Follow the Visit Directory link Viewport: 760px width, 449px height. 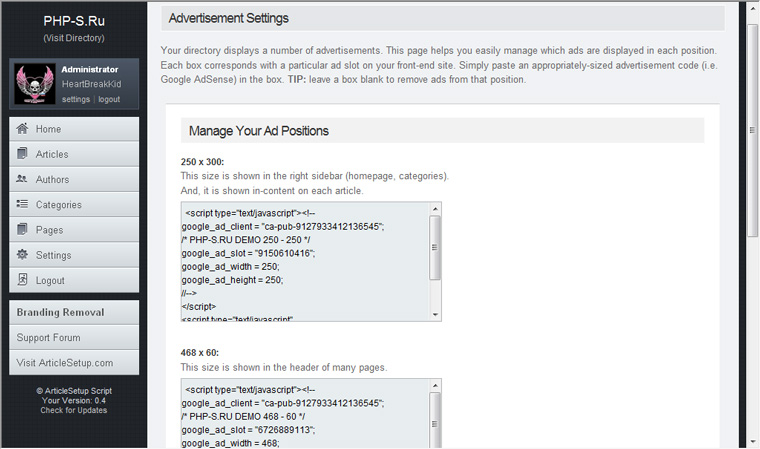(73, 38)
